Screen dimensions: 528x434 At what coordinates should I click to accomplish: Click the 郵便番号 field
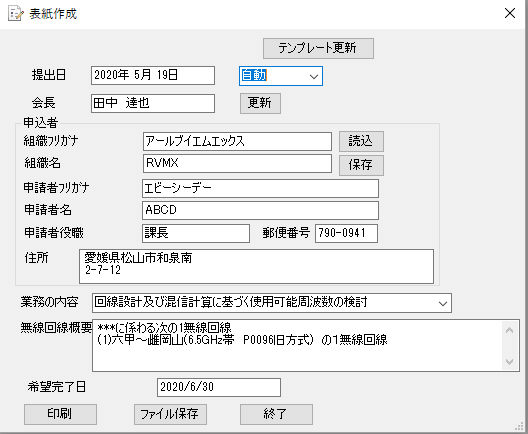(x=346, y=233)
